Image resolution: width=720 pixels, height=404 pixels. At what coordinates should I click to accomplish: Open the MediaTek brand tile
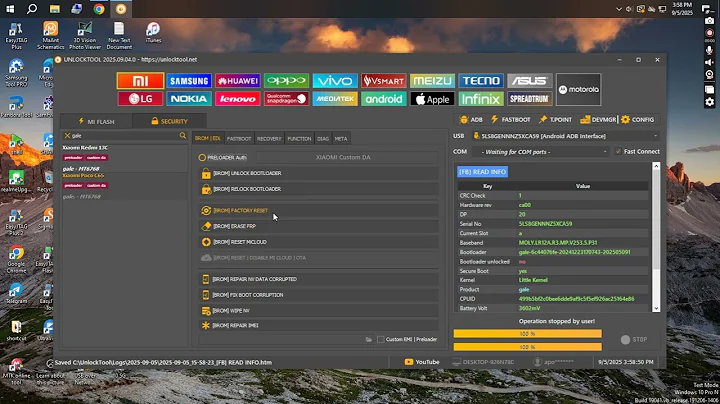click(335, 99)
